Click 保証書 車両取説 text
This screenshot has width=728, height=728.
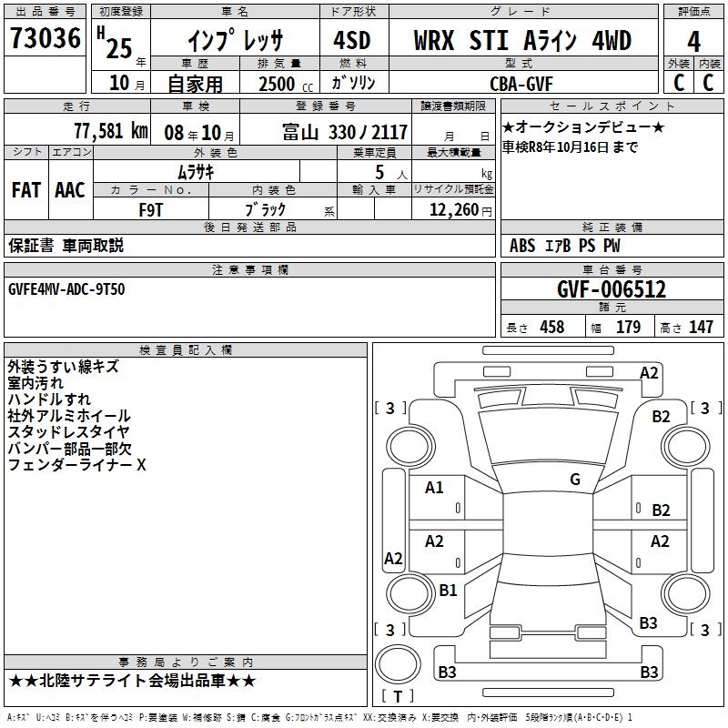pos(66,246)
